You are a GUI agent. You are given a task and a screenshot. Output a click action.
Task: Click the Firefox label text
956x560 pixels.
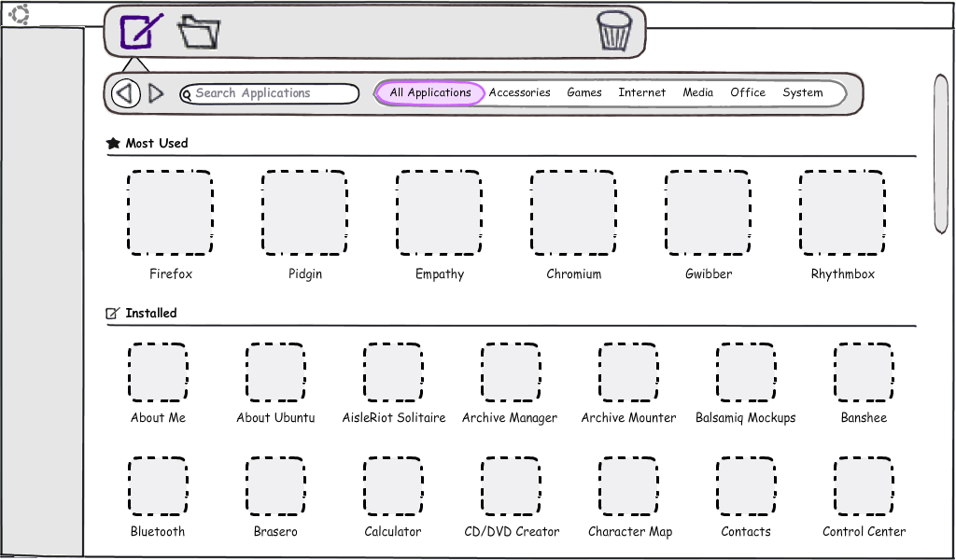(x=171, y=274)
